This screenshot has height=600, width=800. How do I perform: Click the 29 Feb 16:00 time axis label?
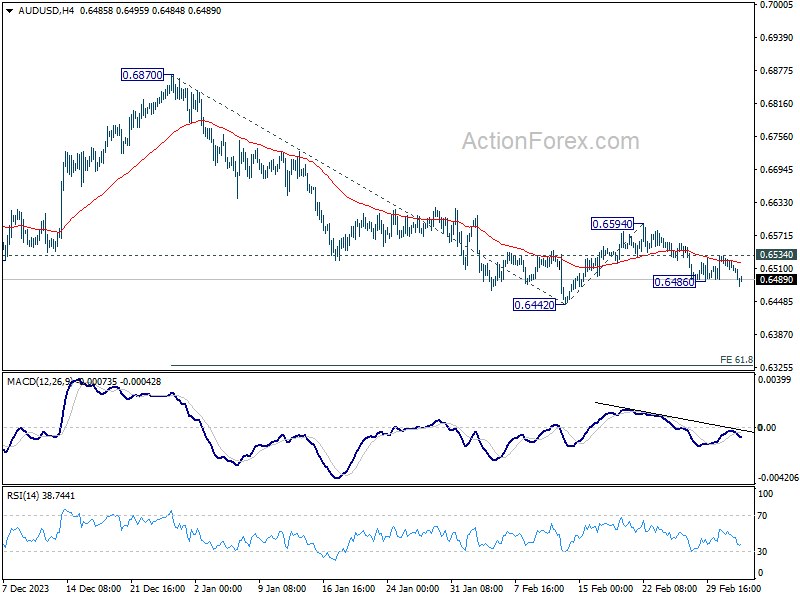pyautogui.click(x=734, y=589)
